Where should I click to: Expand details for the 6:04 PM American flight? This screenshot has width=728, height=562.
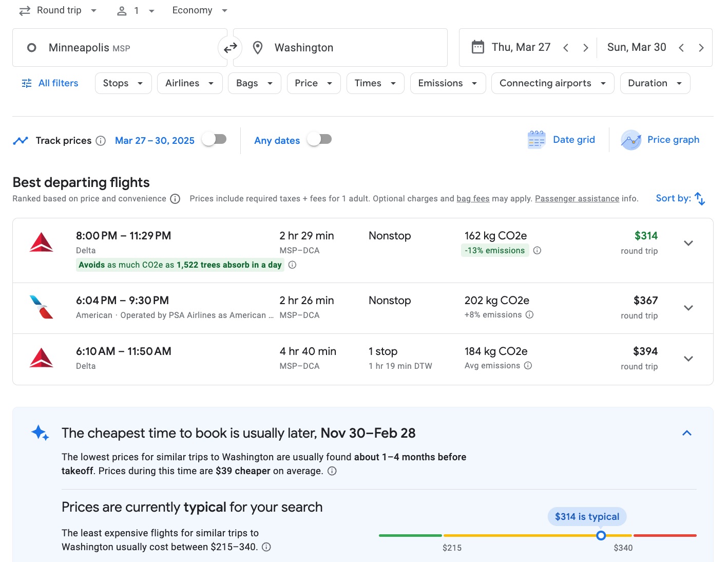click(x=688, y=307)
